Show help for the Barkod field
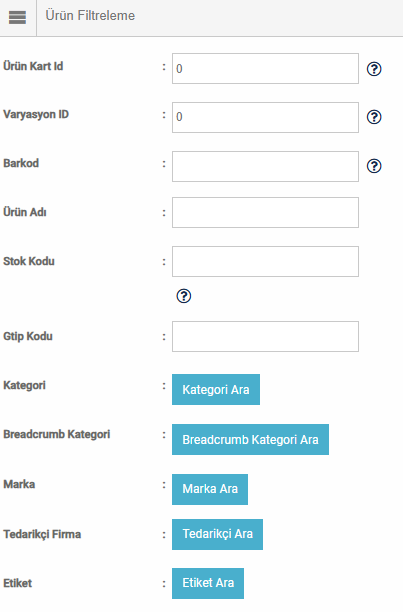Image resolution: width=403 pixels, height=612 pixels. pos(374,166)
